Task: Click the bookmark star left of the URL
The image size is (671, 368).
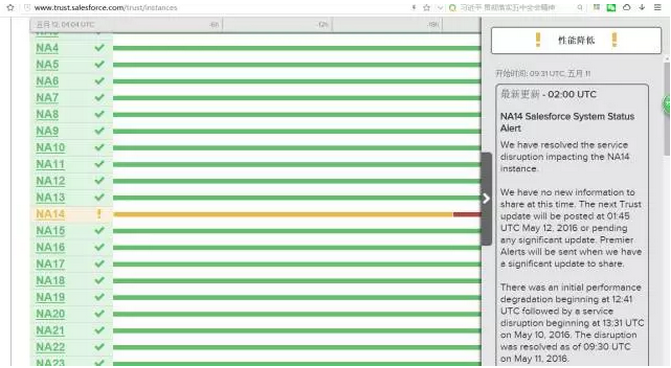Action: (x=10, y=7)
